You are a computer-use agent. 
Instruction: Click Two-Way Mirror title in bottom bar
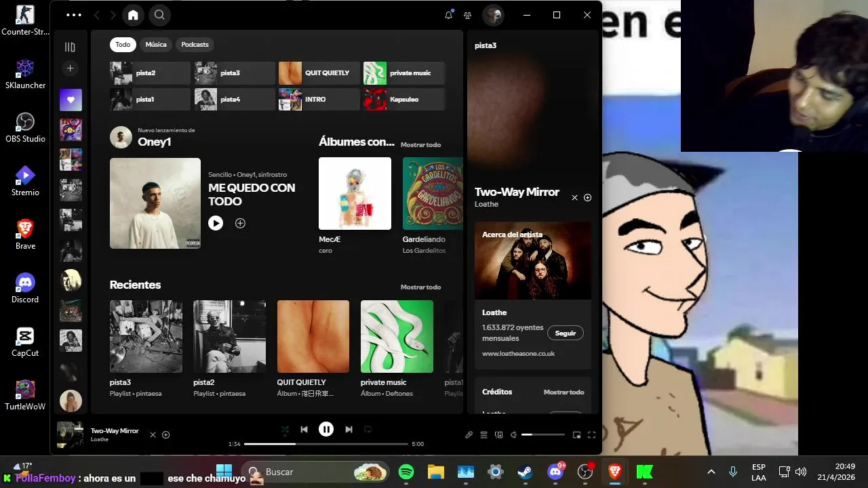115,431
